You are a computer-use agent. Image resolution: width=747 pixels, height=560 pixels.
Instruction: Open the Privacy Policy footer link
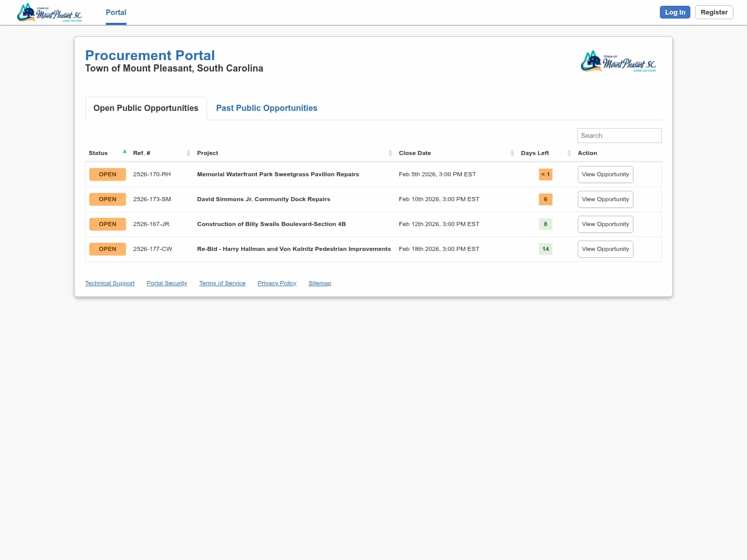(276, 283)
